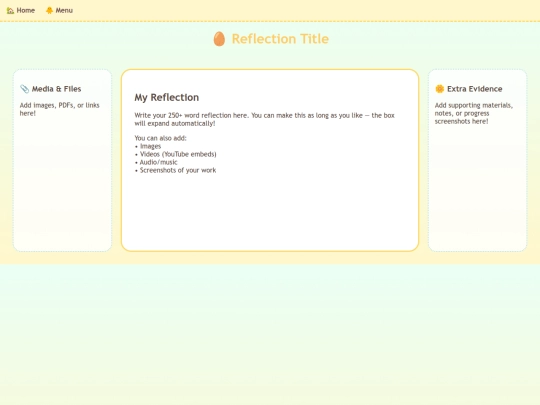Click the house icon beside Home
Image resolution: width=540 pixels, height=405 pixels.
click(10, 10)
